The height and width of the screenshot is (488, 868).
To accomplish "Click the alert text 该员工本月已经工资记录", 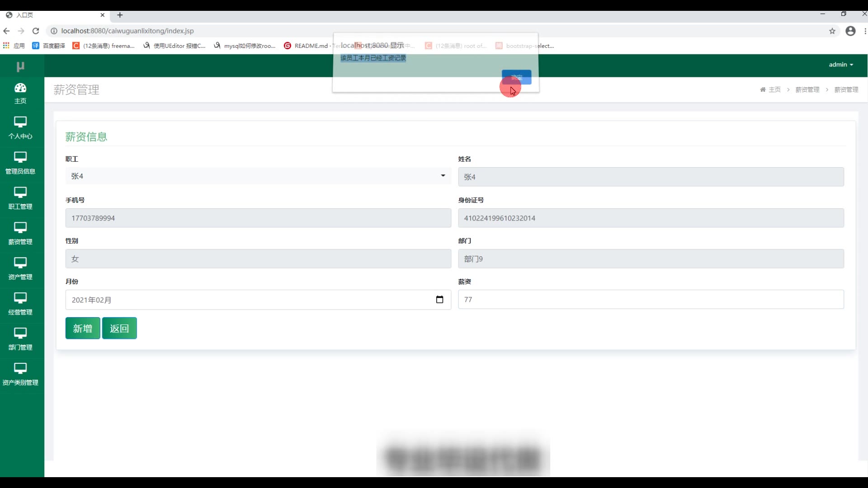I will 373,58.
